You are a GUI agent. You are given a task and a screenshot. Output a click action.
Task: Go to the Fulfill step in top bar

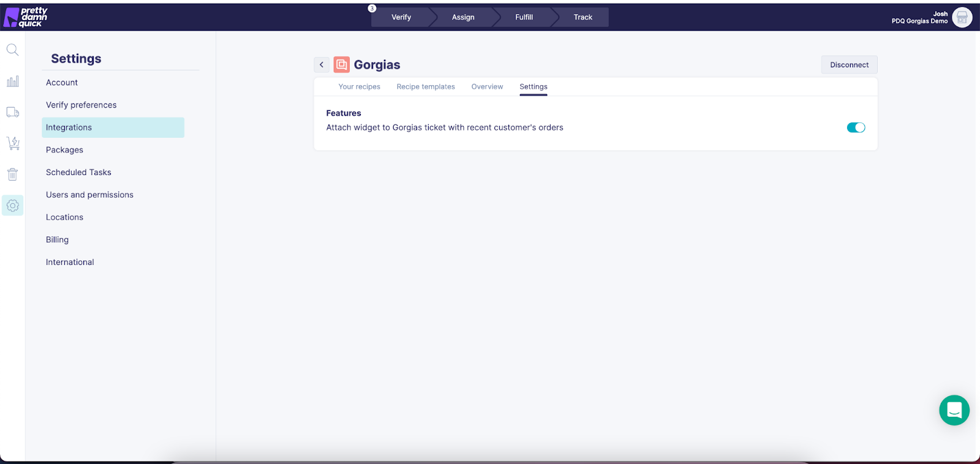tap(524, 17)
